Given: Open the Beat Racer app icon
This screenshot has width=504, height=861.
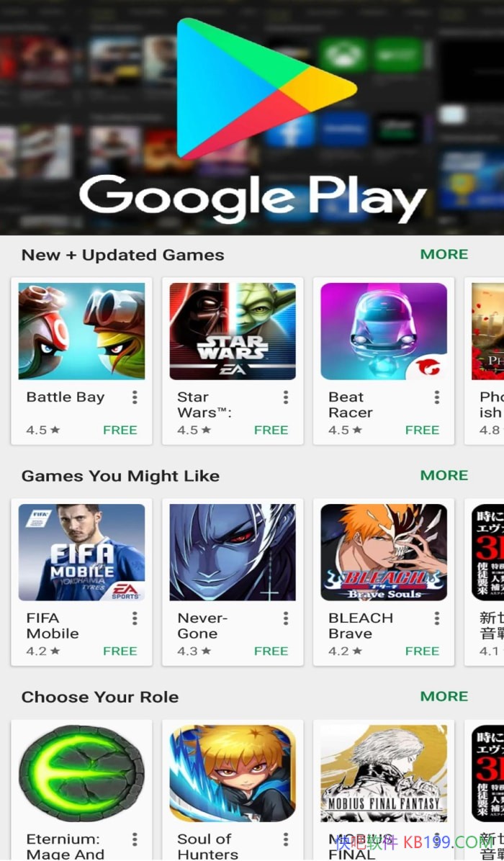Looking at the screenshot, I should (384, 331).
